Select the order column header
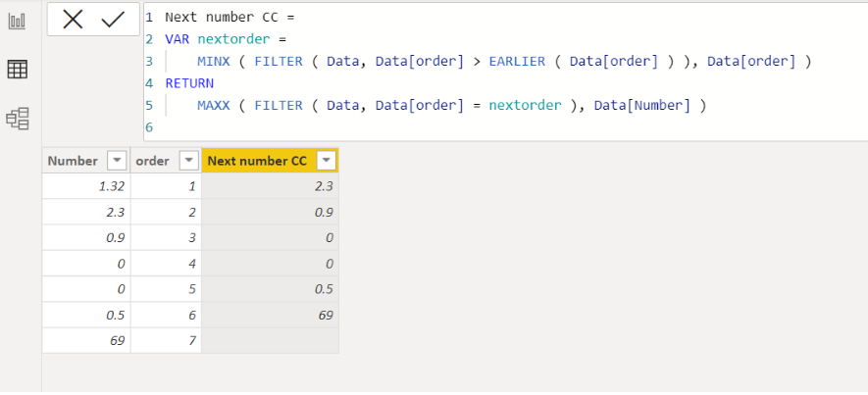 click(x=166, y=161)
